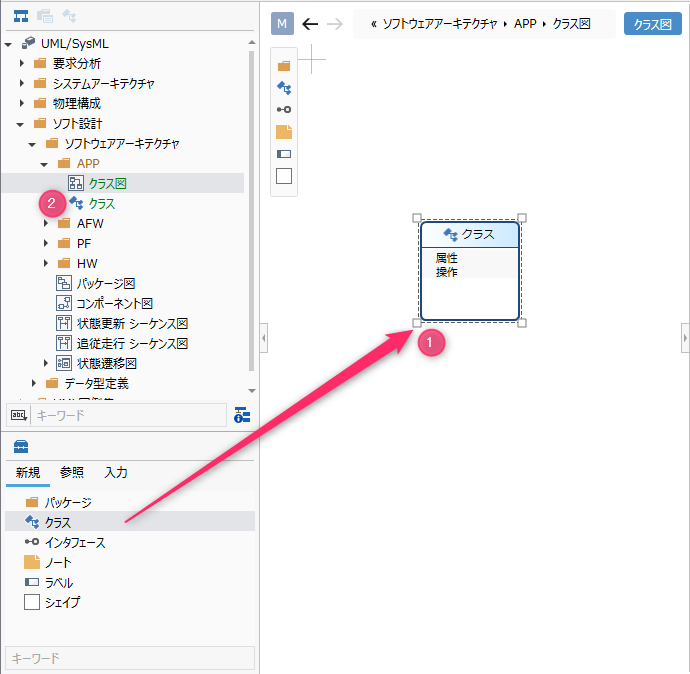Click the right panel expand handle
Image resolution: width=690 pixels, height=674 pixels.
click(685, 338)
